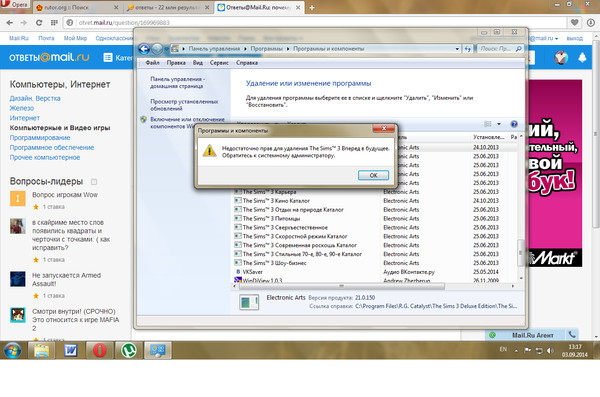Click the warning triangle icon in dialog

click(x=209, y=150)
